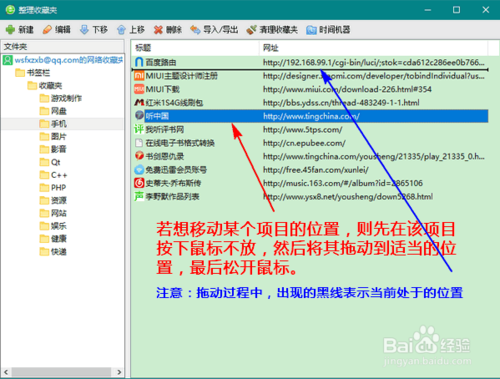Minimize the 整理收藏夹 window
Viewport: 500px width, 379px height.
pyautogui.click(x=428, y=10)
